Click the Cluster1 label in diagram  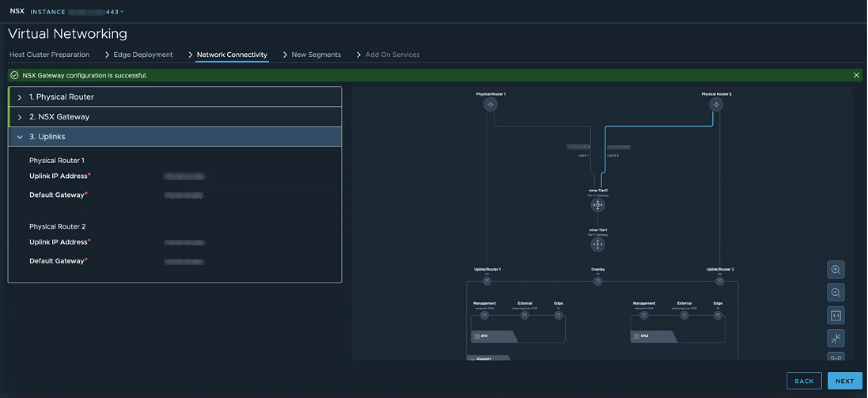click(484, 359)
